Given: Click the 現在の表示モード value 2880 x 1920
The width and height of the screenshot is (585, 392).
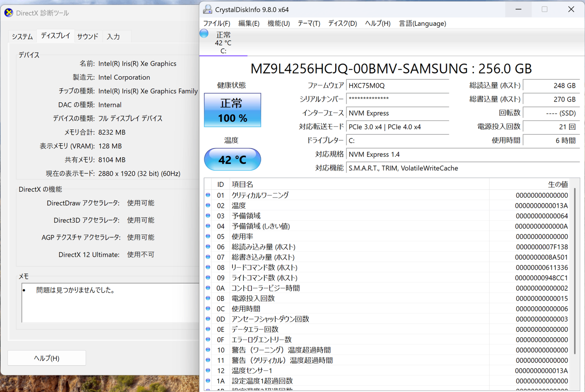Looking at the screenshot, I should [x=139, y=174].
